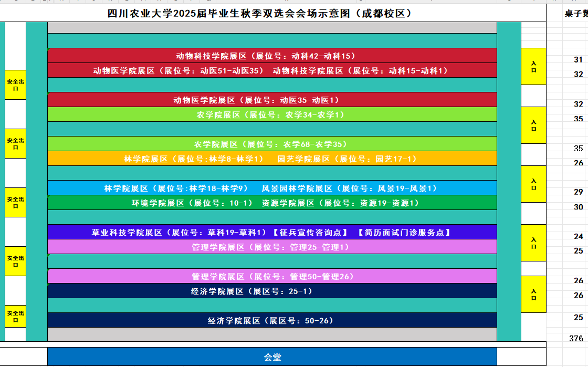Screen dimensions: 588x367
Task: Select the topmost 安全出口 yellow cell
Action: (x=16, y=85)
